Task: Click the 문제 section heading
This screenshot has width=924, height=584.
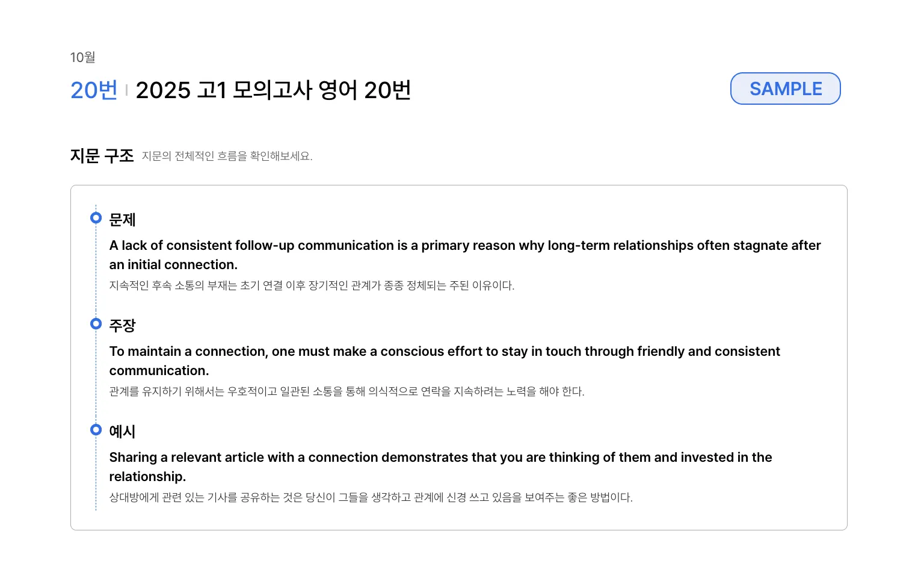Action: [122, 220]
